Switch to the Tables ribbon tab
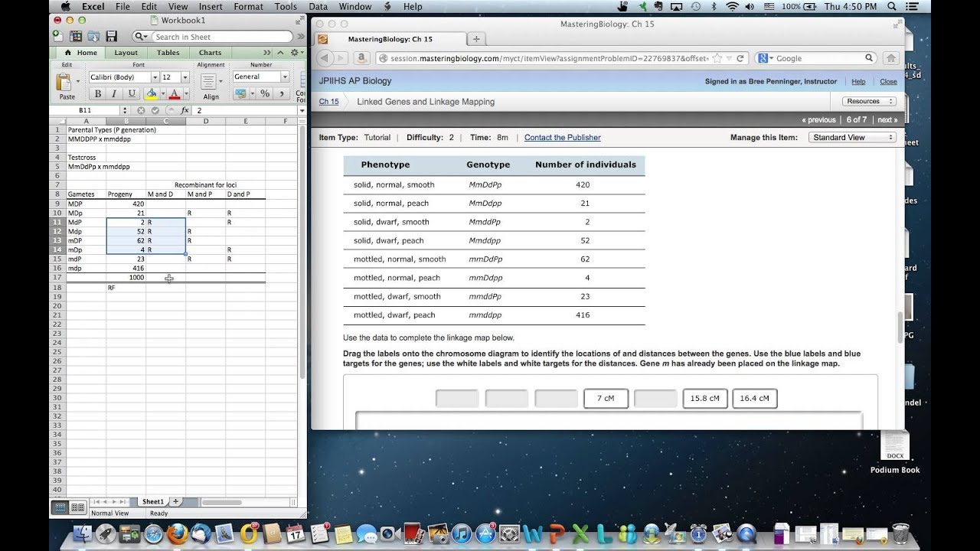Image resolution: width=980 pixels, height=551 pixels. tap(168, 53)
